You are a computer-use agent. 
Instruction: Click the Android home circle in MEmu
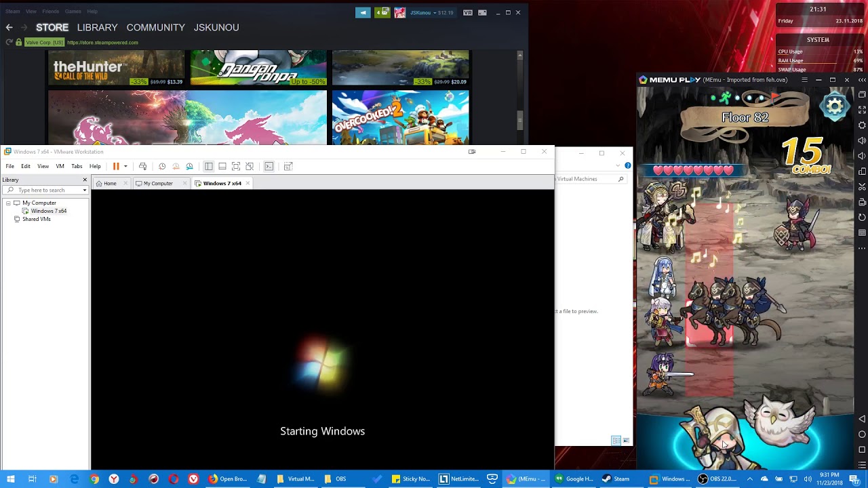862,434
